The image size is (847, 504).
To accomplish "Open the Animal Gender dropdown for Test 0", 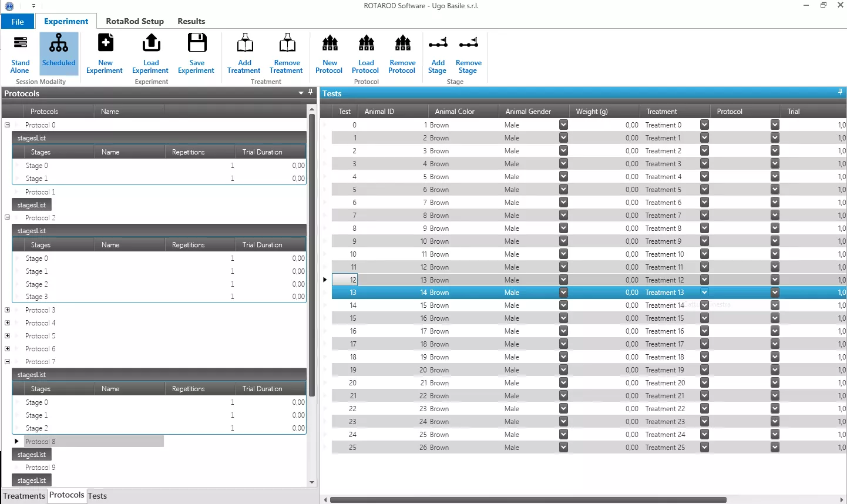I will click(x=563, y=125).
